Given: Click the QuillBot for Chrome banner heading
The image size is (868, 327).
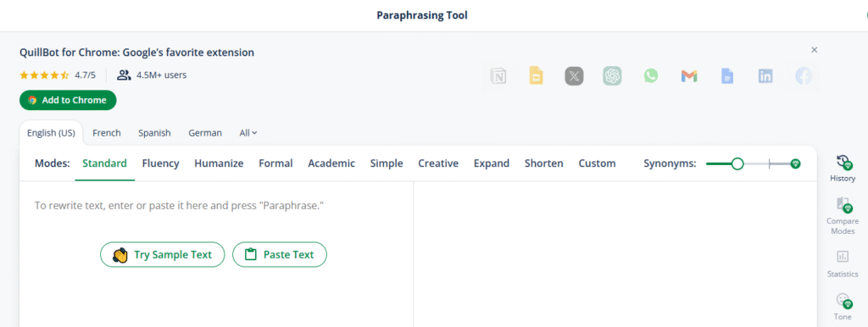Looking at the screenshot, I should pyautogui.click(x=136, y=53).
